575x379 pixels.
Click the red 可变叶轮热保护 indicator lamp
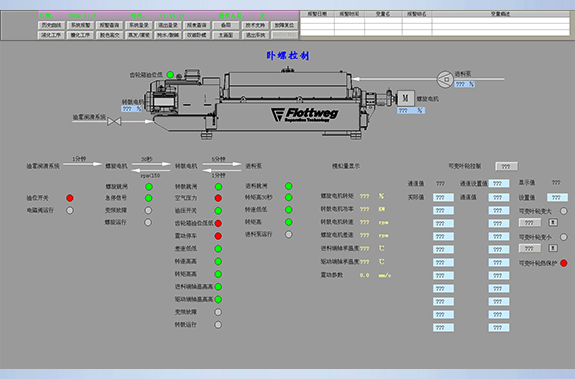click(x=564, y=263)
